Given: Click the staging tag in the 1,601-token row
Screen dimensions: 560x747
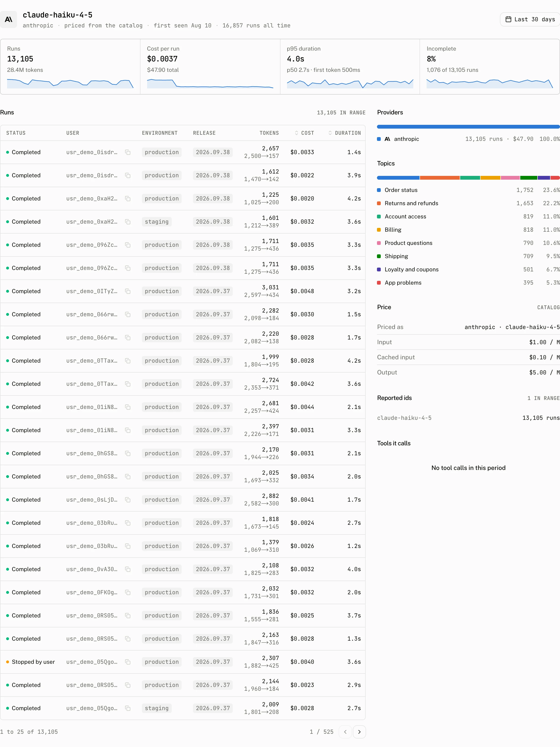Looking at the screenshot, I should 157,222.
